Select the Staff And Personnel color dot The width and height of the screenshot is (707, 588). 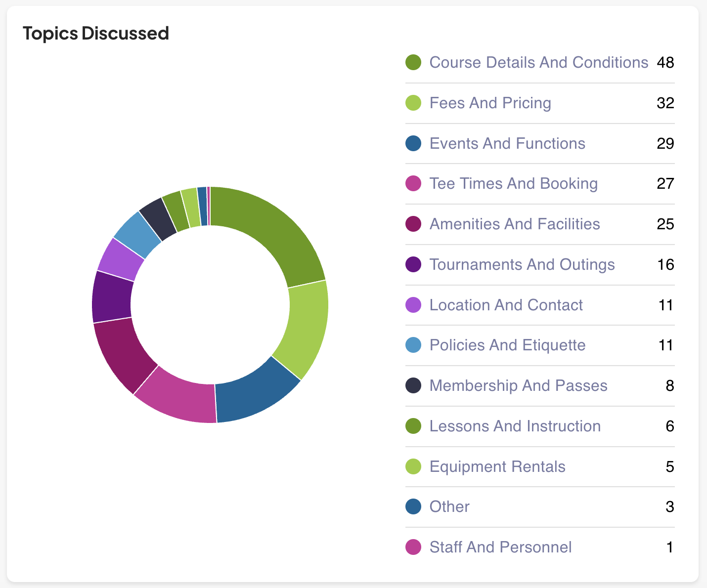(x=413, y=547)
